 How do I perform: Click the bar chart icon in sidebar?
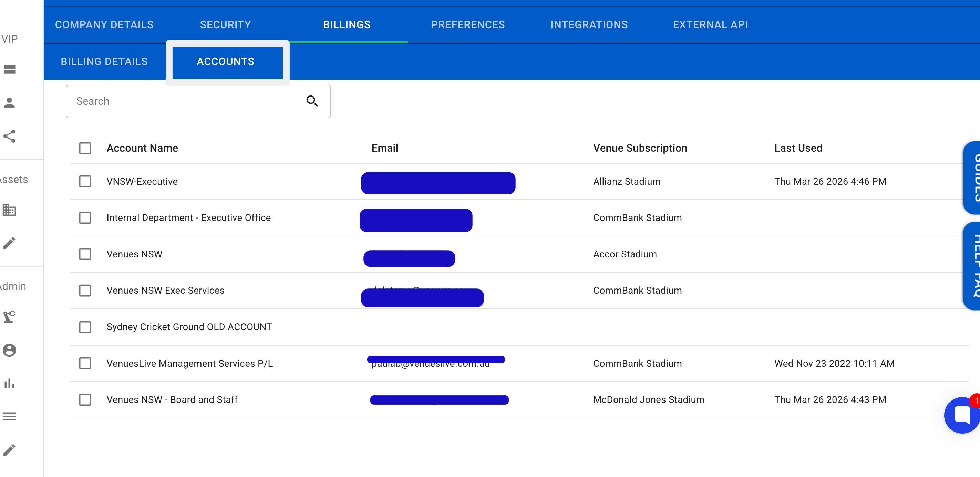tap(10, 383)
